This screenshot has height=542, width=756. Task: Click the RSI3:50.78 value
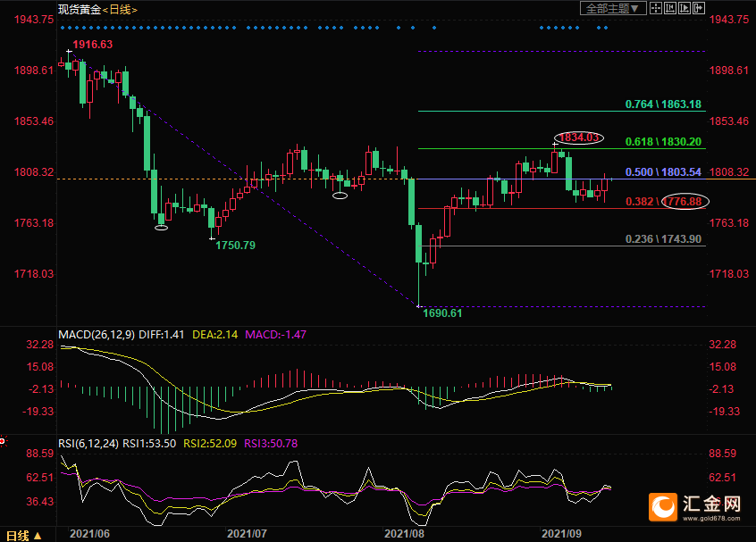click(271, 443)
